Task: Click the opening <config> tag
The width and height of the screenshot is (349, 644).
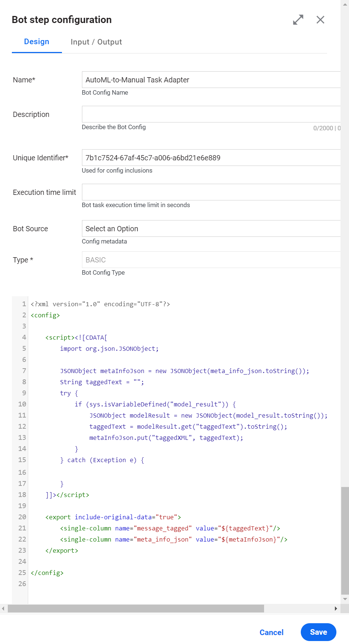Action: click(45, 315)
